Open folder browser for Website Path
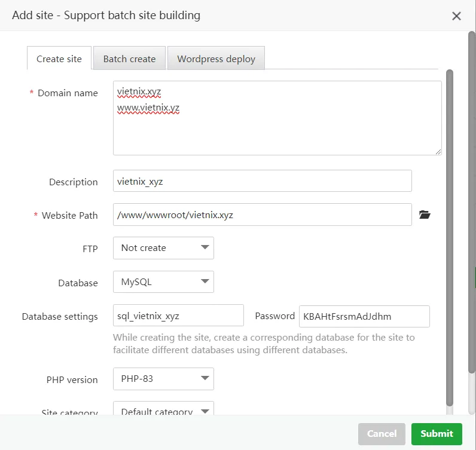The image size is (476, 450). [425, 215]
